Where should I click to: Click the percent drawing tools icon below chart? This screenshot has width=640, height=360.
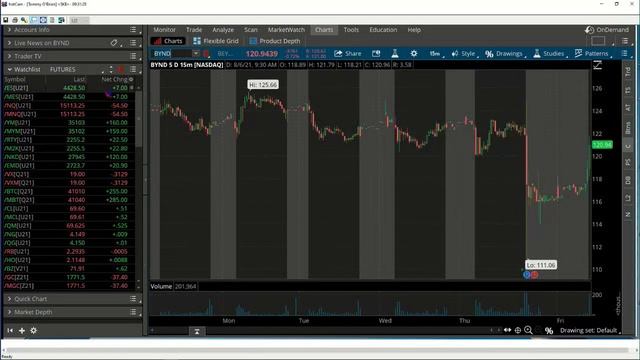click(x=549, y=330)
